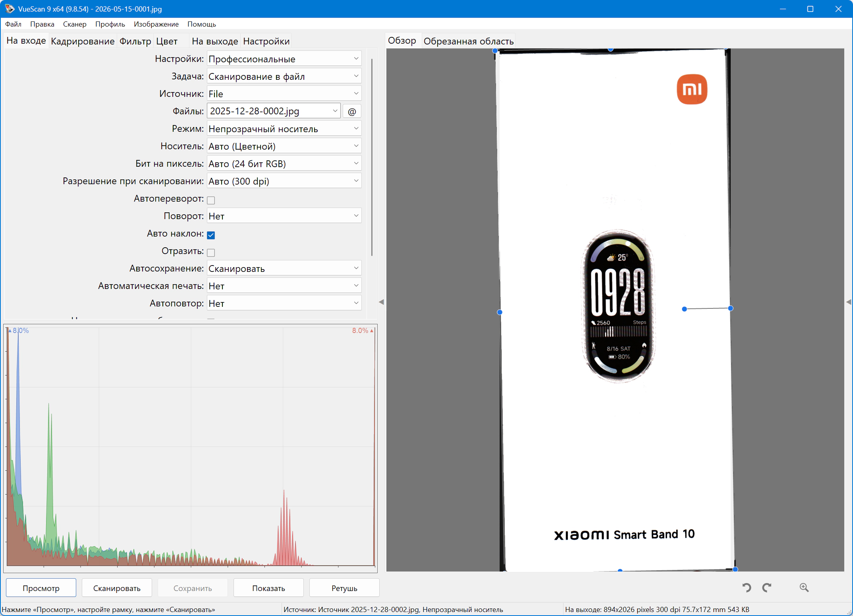Image resolution: width=853 pixels, height=616 pixels.
Task: Click the Сохранить button
Action: (x=193, y=588)
